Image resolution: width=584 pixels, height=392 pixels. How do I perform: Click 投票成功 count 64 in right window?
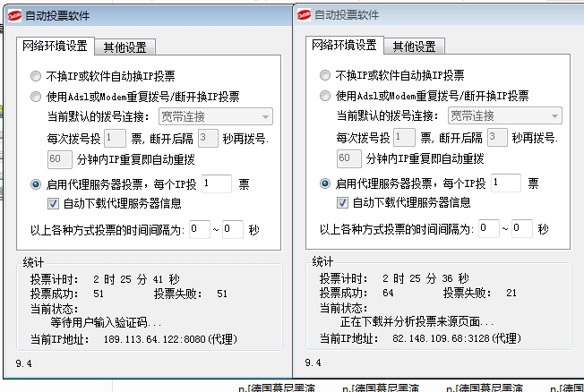tap(388, 294)
